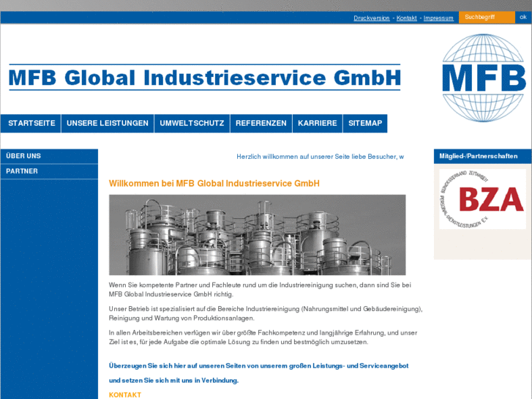Click the MFB globe logo
This screenshot has width=532, height=399.
coord(484,78)
